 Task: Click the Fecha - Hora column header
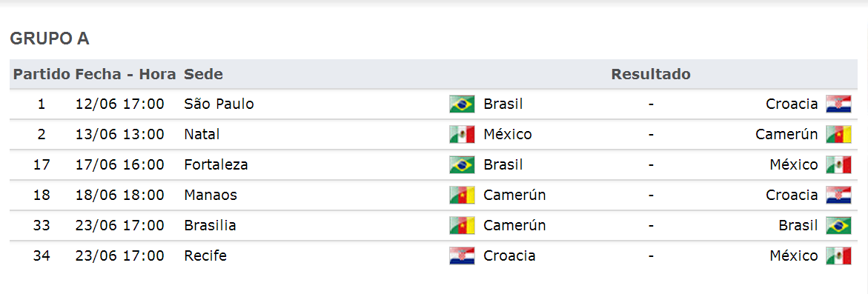pos(126,74)
